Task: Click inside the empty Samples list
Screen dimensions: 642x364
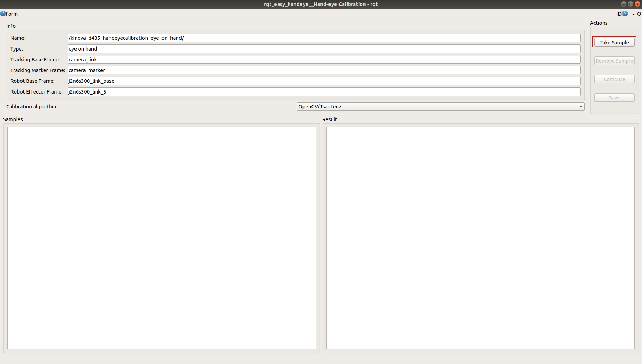Action: click(x=161, y=238)
